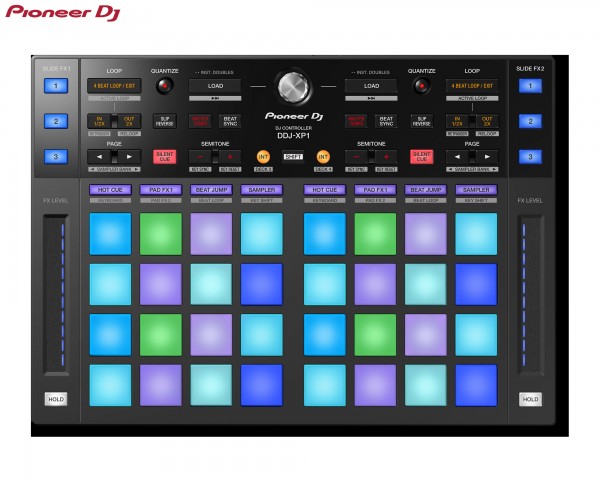Click the left FX Level touch strip
The image size is (600, 480).
[x=56, y=295]
